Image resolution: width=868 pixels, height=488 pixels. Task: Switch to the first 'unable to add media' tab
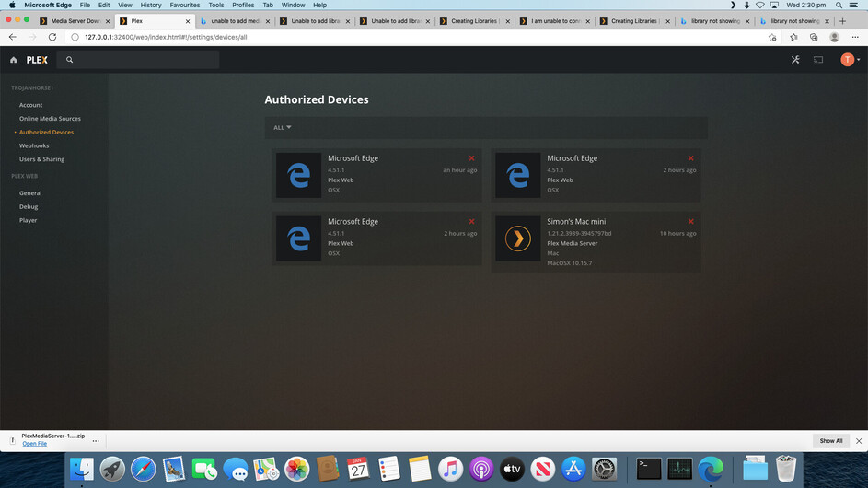coord(236,21)
